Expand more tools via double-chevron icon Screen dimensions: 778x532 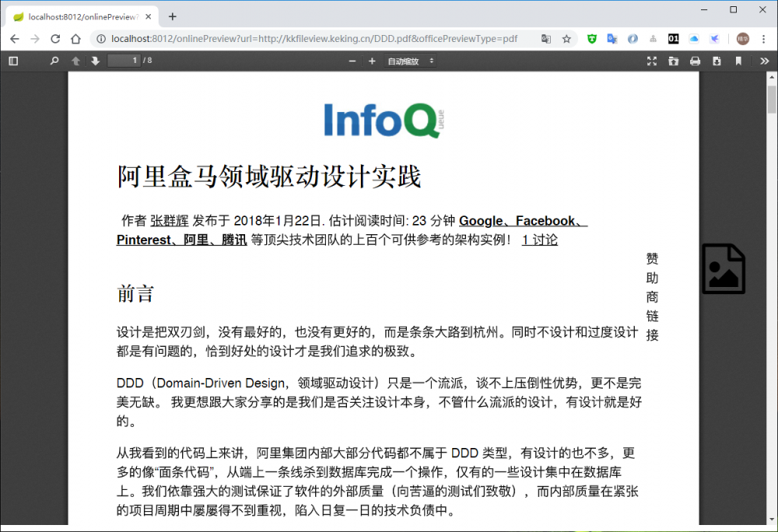pos(766,61)
